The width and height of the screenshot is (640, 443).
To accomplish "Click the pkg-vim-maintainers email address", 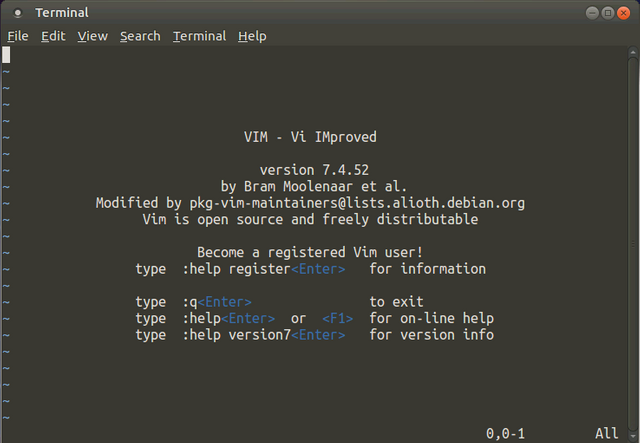I will point(357,203).
